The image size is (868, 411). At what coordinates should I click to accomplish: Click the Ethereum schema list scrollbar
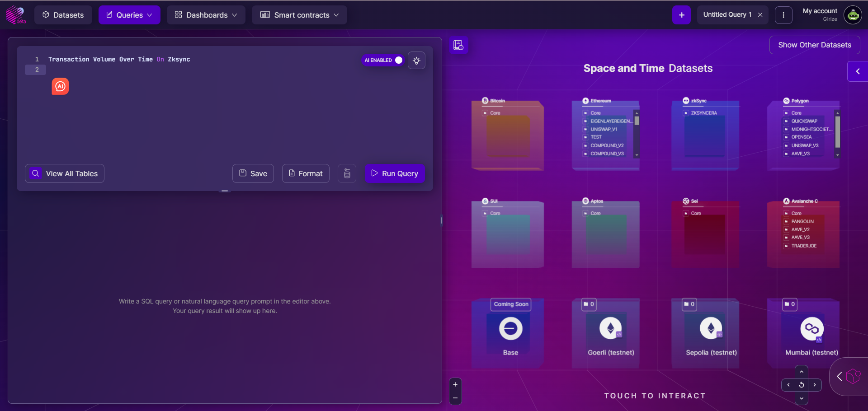(637, 121)
